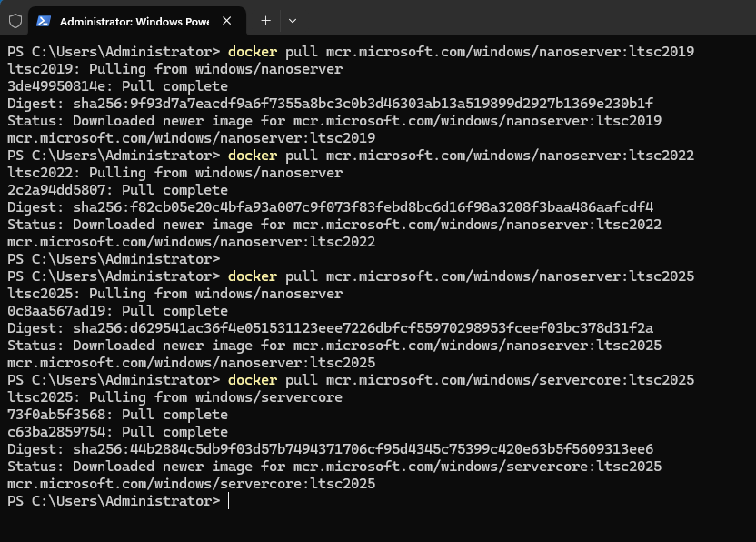The height and width of the screenshot is (542, 756).
Task: Click the layer line 73f0ab5f3568 Pull complete
Action: 117,415
